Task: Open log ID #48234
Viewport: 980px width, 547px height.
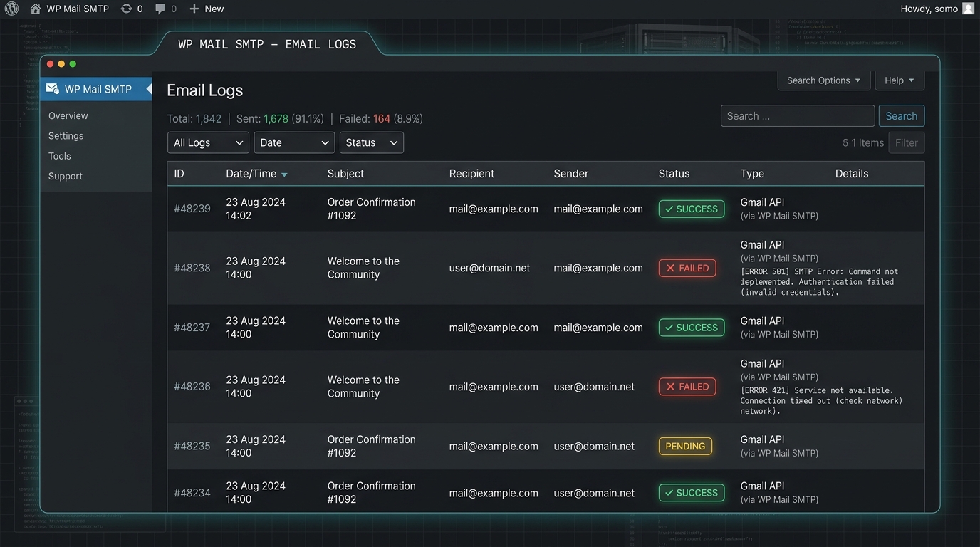Action: pos(192,493)
